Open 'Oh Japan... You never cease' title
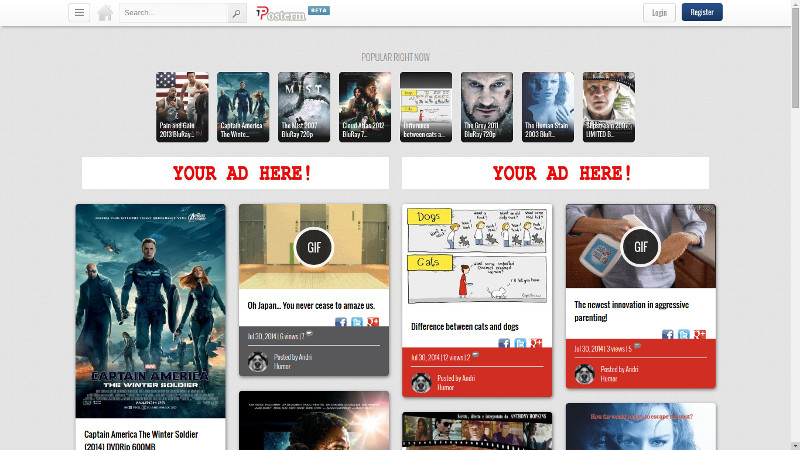 (x=311, y=306)
